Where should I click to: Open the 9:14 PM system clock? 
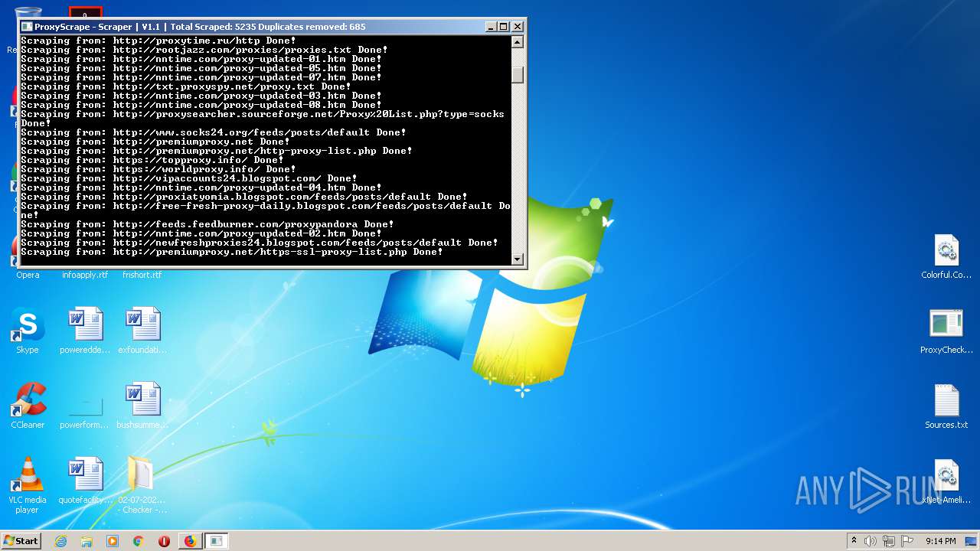[940, 541]
